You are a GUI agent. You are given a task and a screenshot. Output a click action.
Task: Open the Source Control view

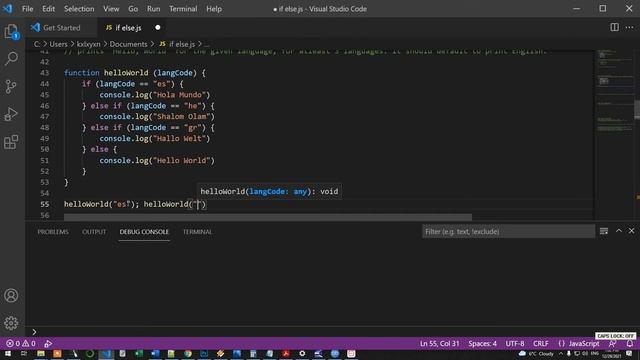tap(11, 87)
